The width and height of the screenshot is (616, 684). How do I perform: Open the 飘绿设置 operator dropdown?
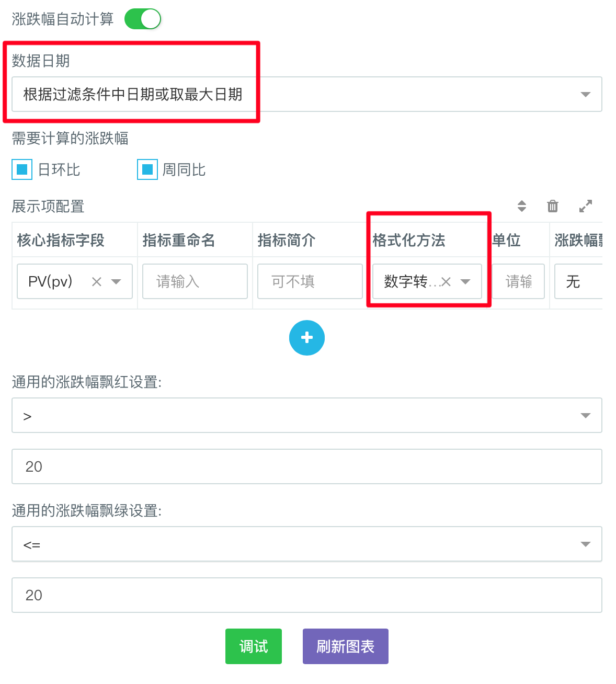point(307,544)
